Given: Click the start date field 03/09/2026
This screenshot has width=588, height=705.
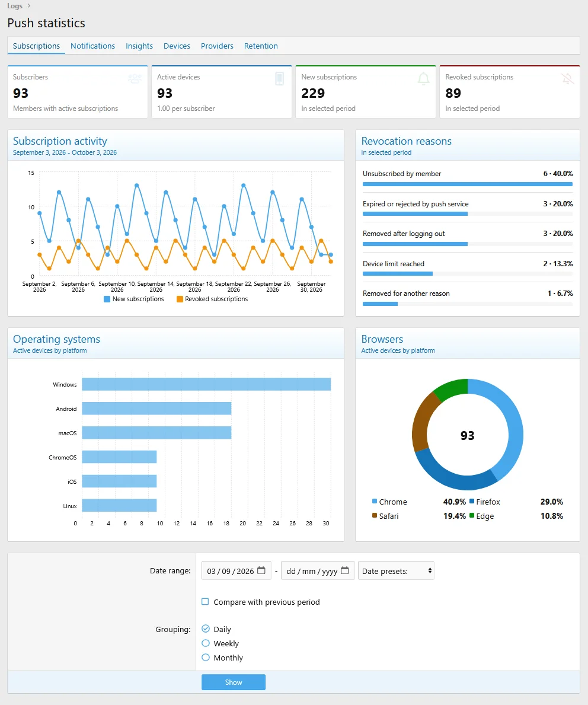Looking at the screenshot, I should 237,570.
